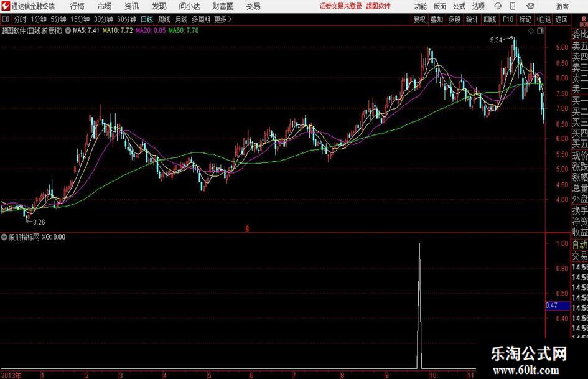Click the 叠加 overlay button
588x379 pixels.
pyautogui.click(x=437, y=19)
